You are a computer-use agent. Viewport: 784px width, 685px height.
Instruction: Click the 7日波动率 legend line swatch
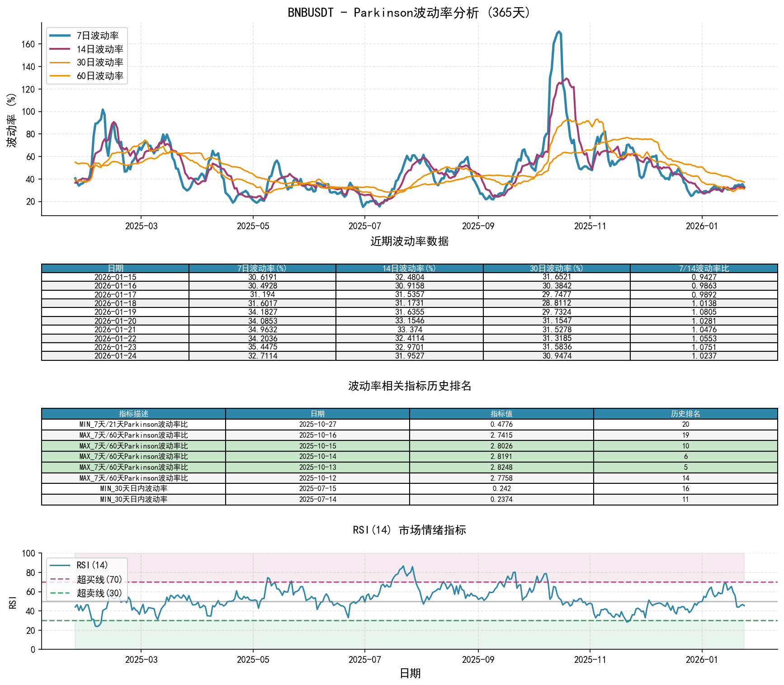coord(60,36)
